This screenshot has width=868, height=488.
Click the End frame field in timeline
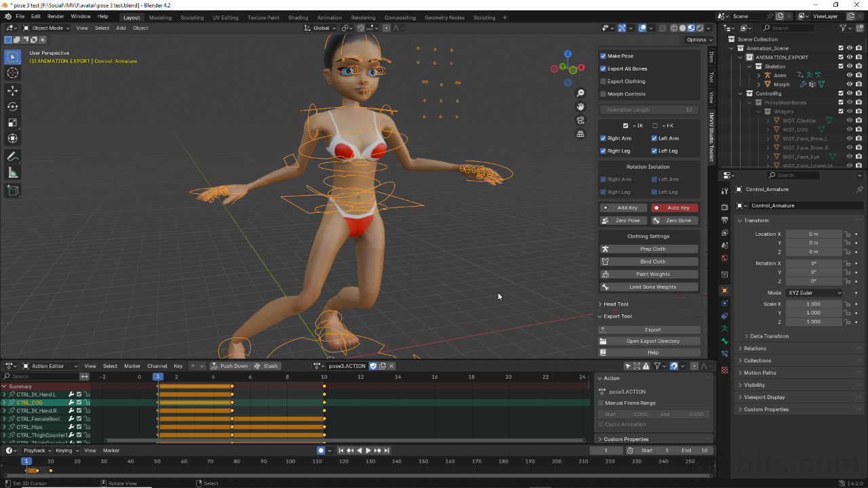695,450
